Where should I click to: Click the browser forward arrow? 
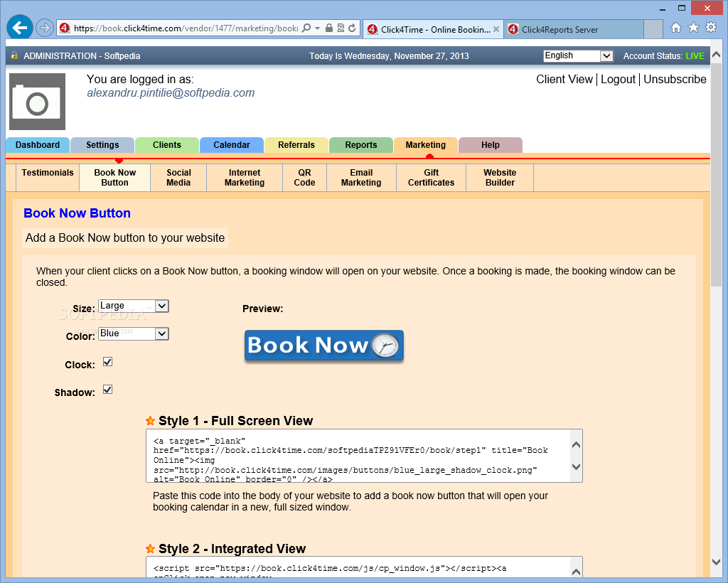[x=45, y=28]
